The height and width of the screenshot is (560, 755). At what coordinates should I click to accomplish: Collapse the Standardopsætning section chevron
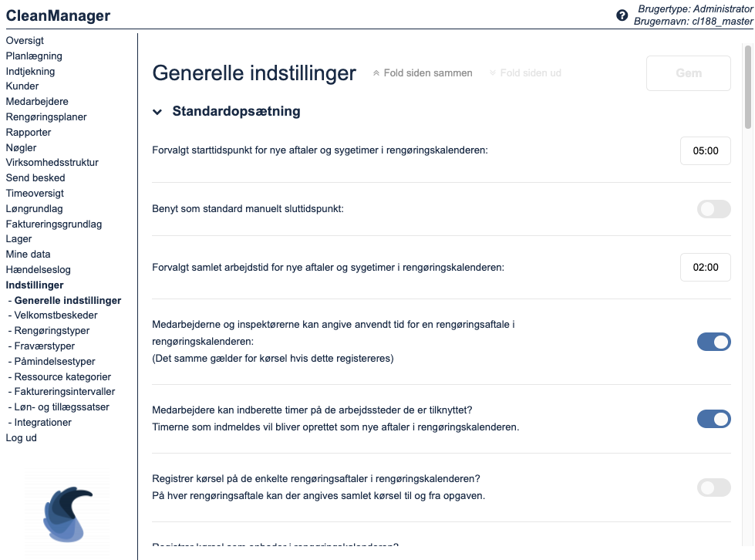[x=158, y=112]
